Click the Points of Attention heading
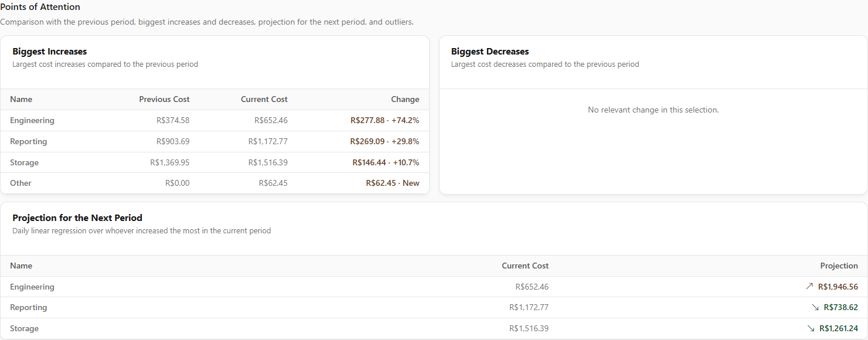 pyautogui.click(x=40, y=7)
